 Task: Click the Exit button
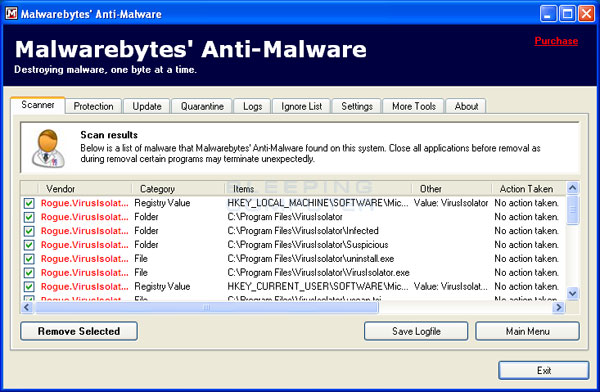(x=543, y=370)
